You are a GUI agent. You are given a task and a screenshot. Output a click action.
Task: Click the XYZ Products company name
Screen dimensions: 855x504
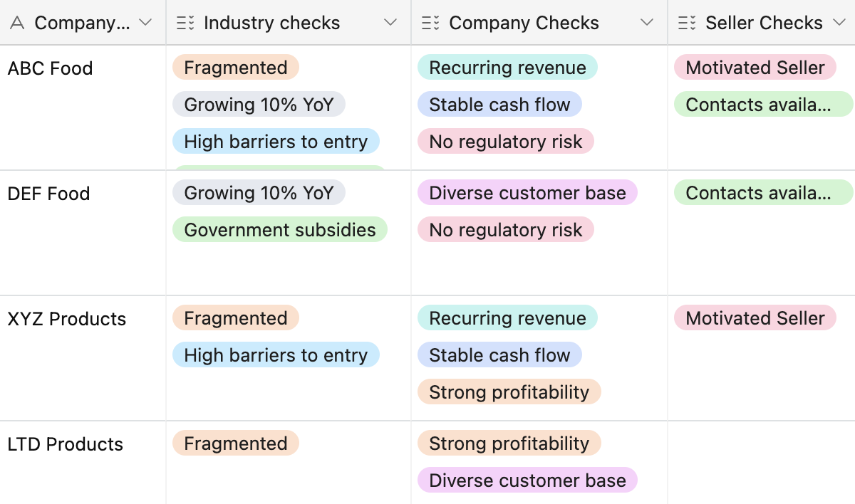click(66, 319)
